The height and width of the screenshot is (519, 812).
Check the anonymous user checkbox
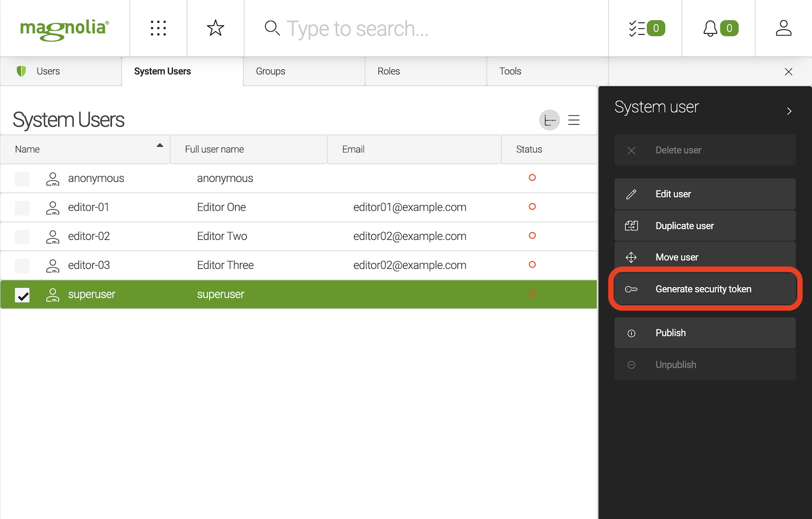click(x=22, y=179)
